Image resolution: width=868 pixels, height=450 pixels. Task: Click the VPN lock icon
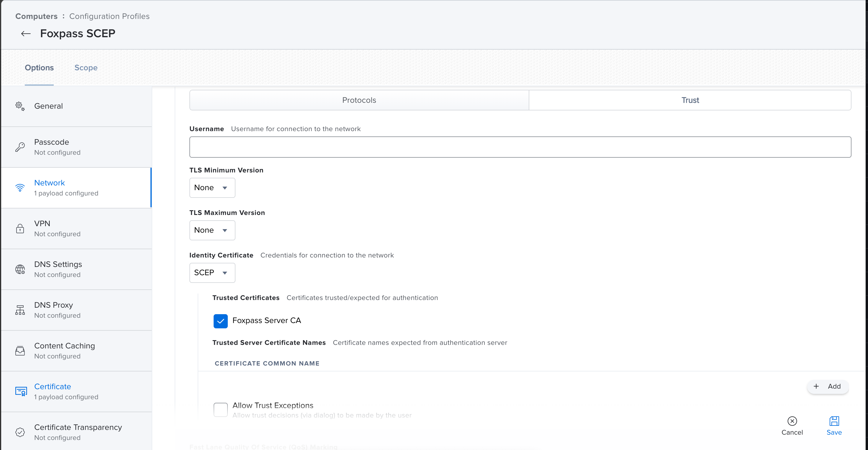coord(20,229)
